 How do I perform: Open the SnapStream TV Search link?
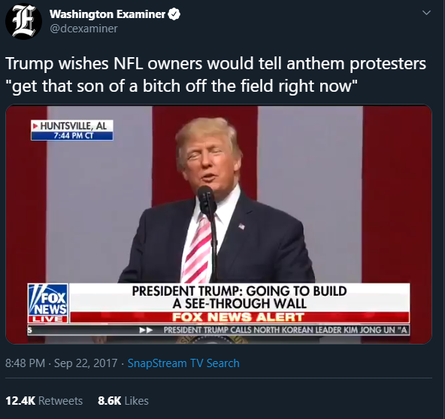point(184,363)
